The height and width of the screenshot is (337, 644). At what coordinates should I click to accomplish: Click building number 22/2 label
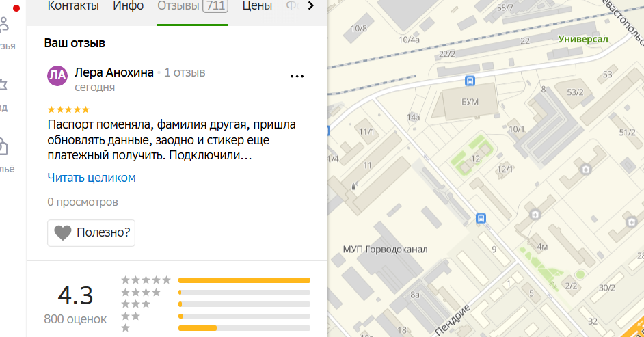tap(447, 54)
